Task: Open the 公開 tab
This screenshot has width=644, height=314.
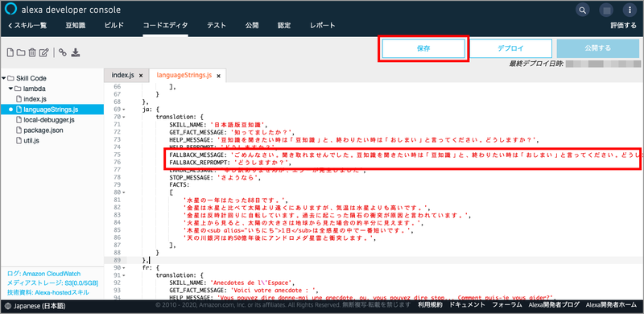Action: tap(252, 26)
